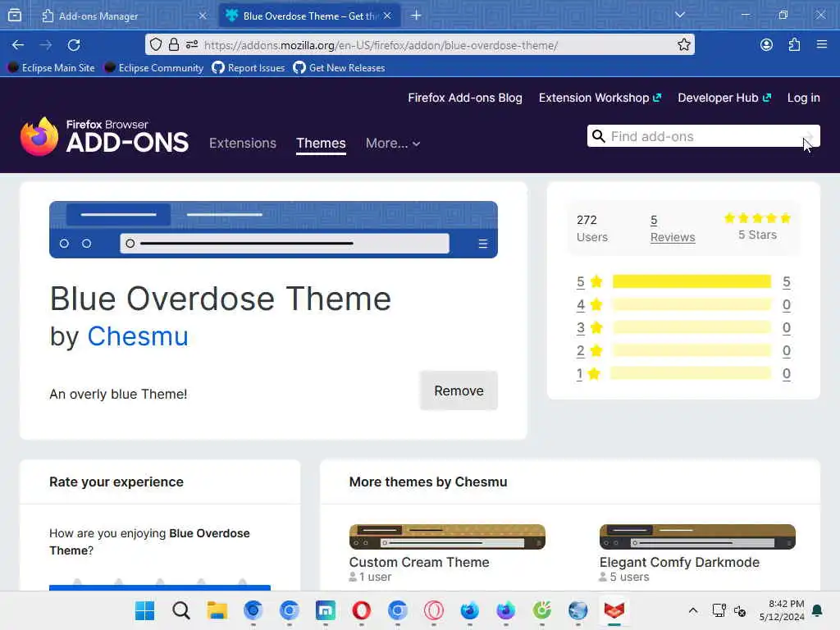This screenshot has width=840, height=630.
Task: Open the Extensions section
Action: [x=243, y=143]
